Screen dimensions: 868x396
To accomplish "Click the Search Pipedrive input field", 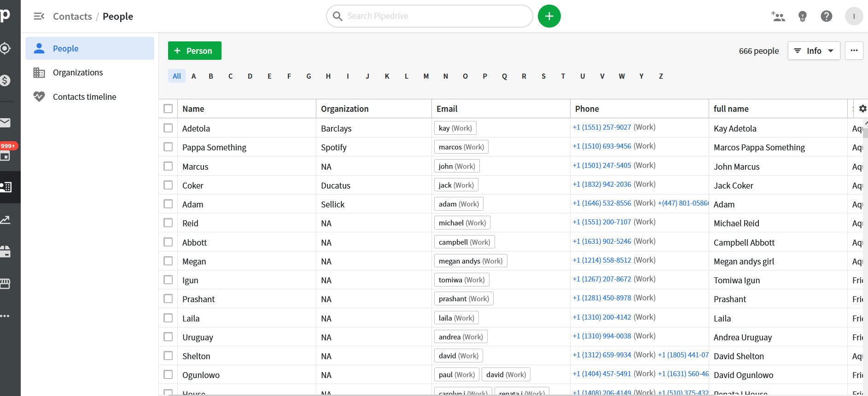I will (429, 17).
